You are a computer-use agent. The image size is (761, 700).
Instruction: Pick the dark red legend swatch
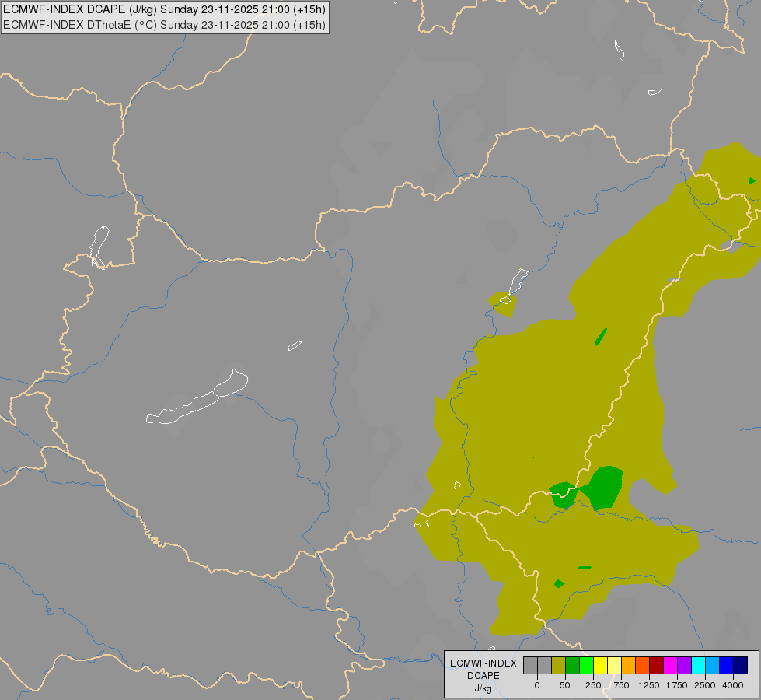(x=657, y=666)
